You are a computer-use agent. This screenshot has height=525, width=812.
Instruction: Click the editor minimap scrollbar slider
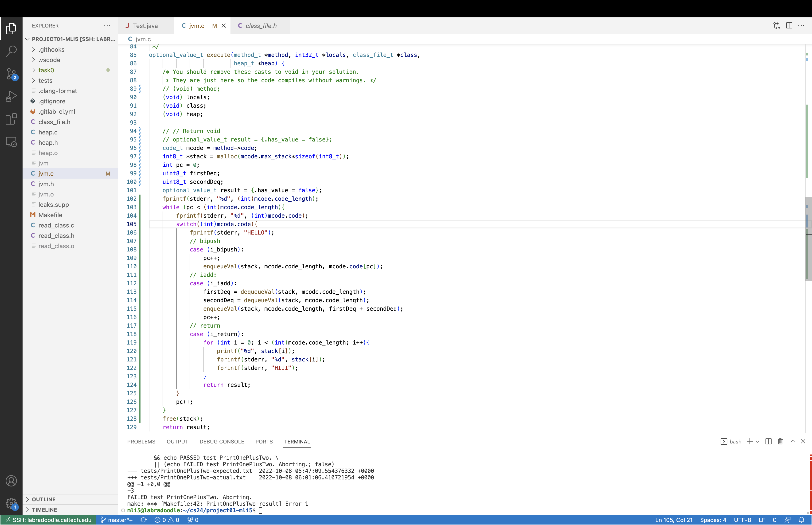(x=808, y=239)
